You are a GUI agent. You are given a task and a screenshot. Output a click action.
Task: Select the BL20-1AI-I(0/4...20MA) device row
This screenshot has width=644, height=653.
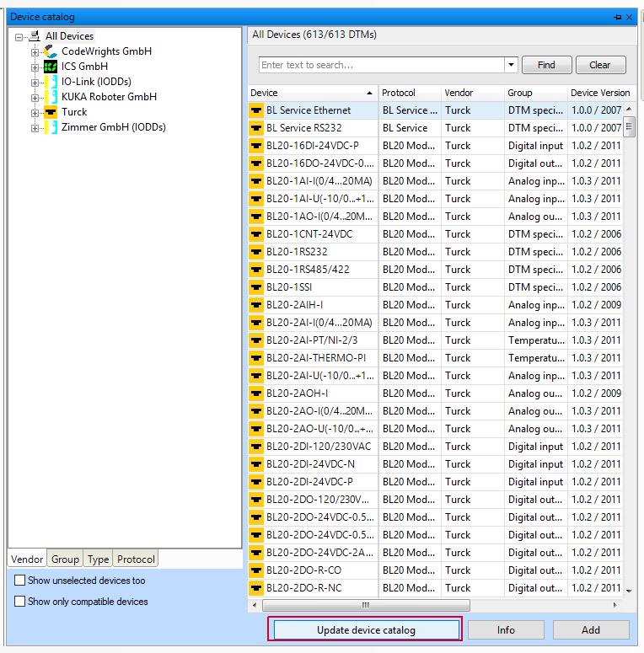[x=435, y=181]
